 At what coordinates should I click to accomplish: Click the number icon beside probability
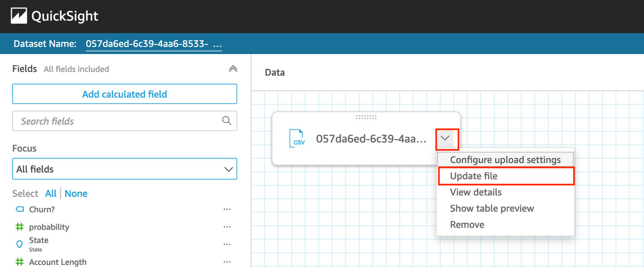tap(19, 227)
